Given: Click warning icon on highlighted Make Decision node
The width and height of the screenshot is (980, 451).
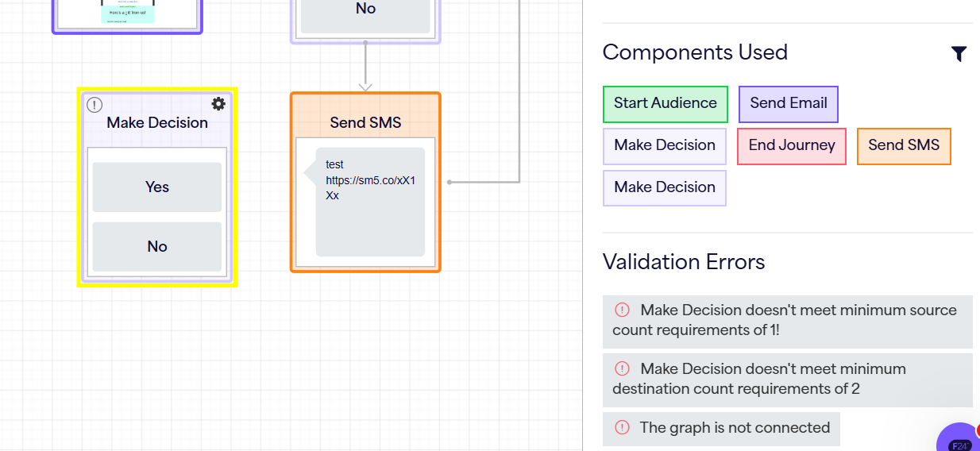Looking at the screenshot, I should [x=95, y=105].
